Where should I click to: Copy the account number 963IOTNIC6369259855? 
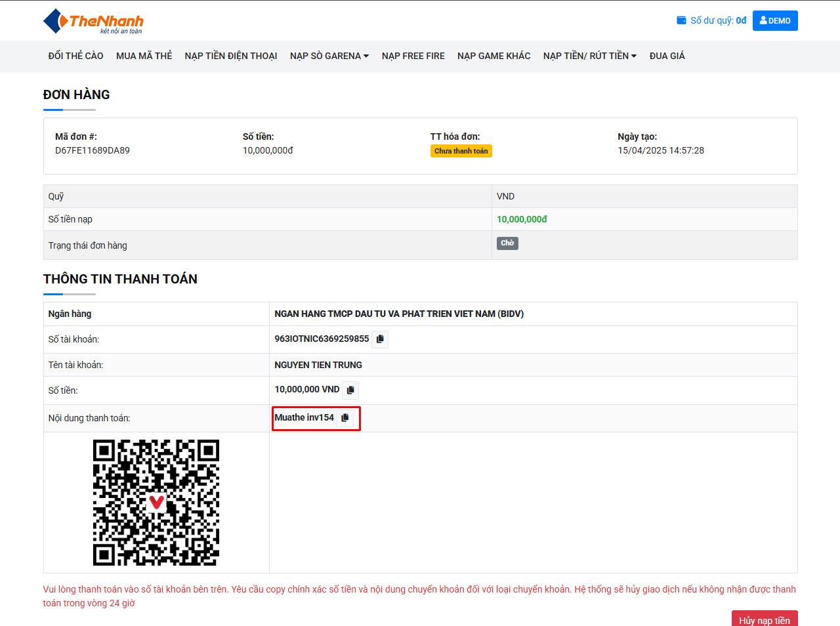point(380,339)
